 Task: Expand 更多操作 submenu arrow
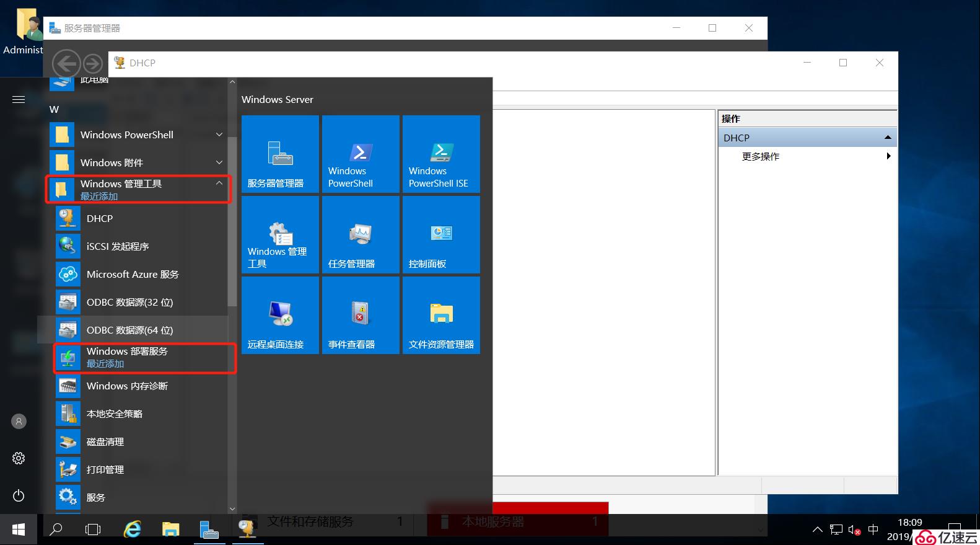(888, 156)
